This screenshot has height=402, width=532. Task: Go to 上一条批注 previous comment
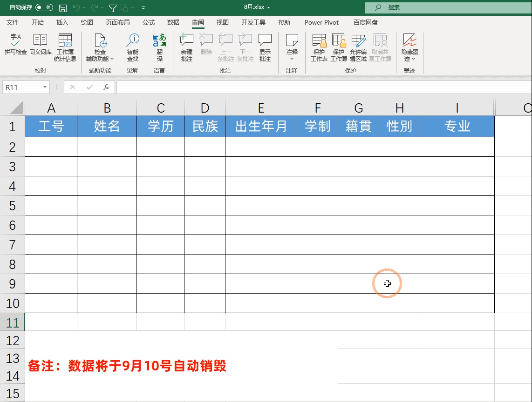coord(225,47)
